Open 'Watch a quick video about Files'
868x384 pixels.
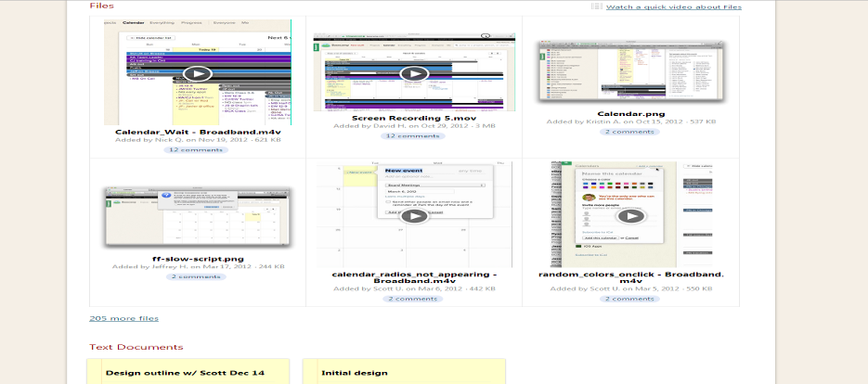pyautogui.click(x=674, y=6)
